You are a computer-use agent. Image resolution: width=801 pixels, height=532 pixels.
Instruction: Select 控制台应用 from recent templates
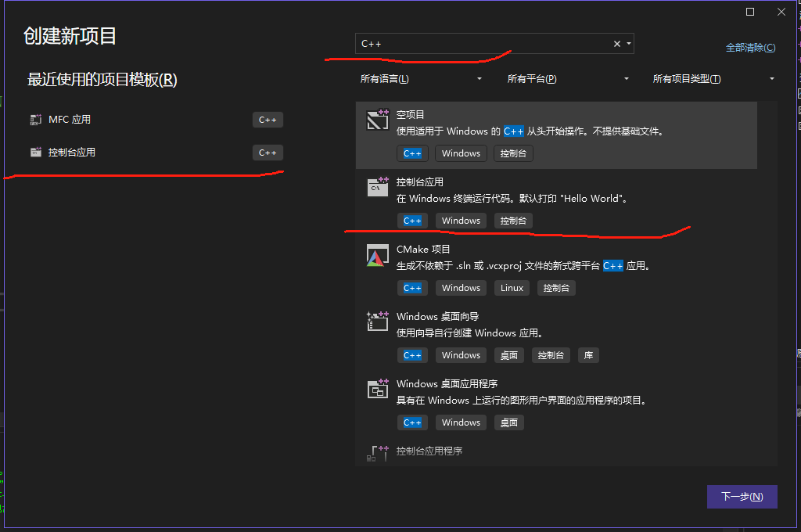tap(156, 153)
